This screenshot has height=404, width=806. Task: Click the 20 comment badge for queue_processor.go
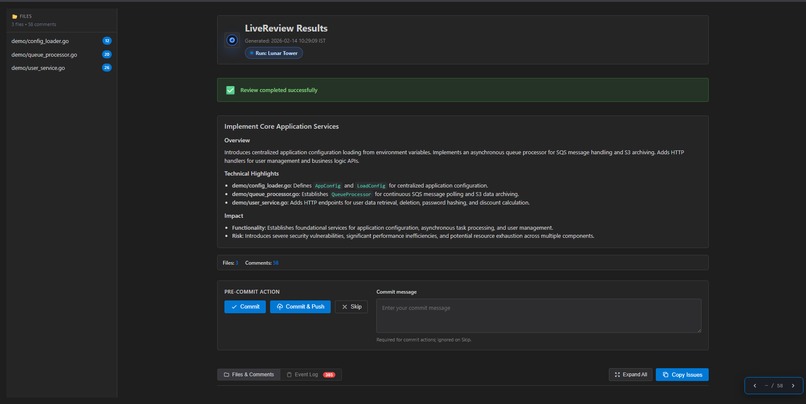(107, 54)
